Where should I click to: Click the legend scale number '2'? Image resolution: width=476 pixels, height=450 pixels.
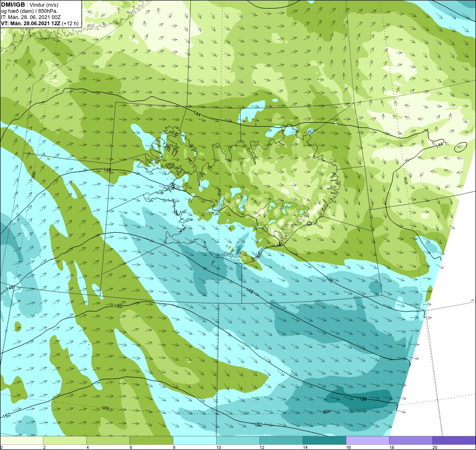point(44,447)
